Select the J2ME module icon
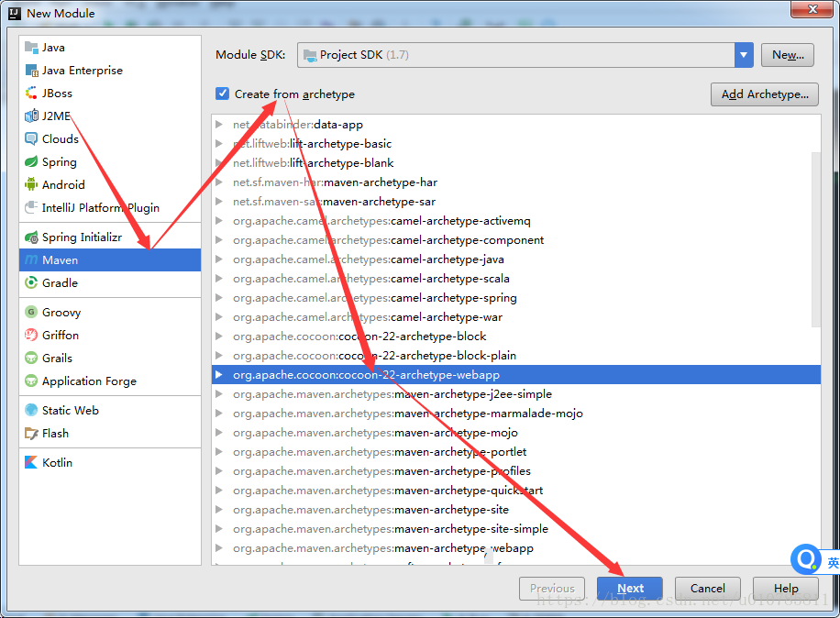 pos(31,116)
